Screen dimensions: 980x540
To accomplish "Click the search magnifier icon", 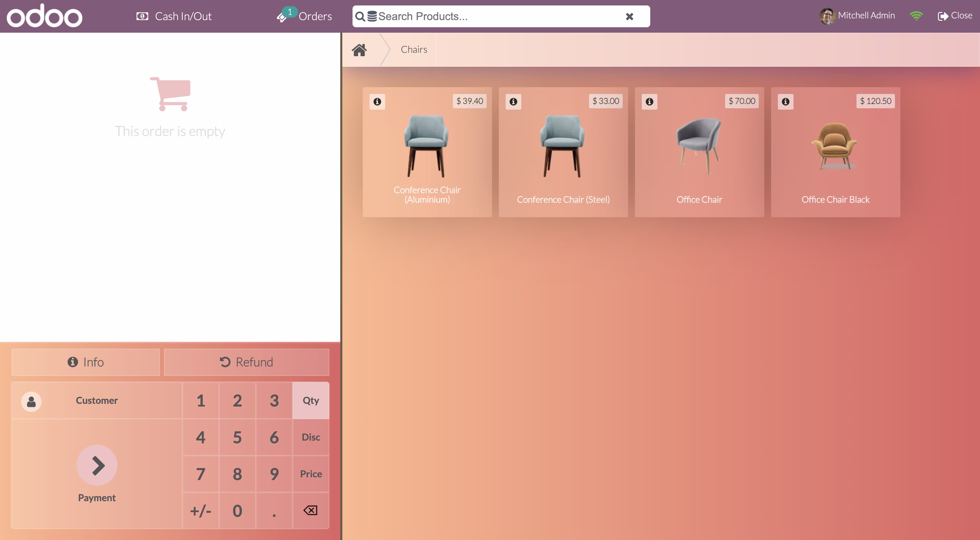I will [360, 16].
